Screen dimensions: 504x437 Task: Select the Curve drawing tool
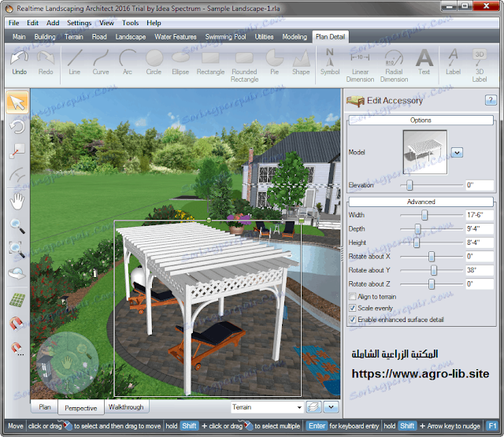click(x=101, y=62)
